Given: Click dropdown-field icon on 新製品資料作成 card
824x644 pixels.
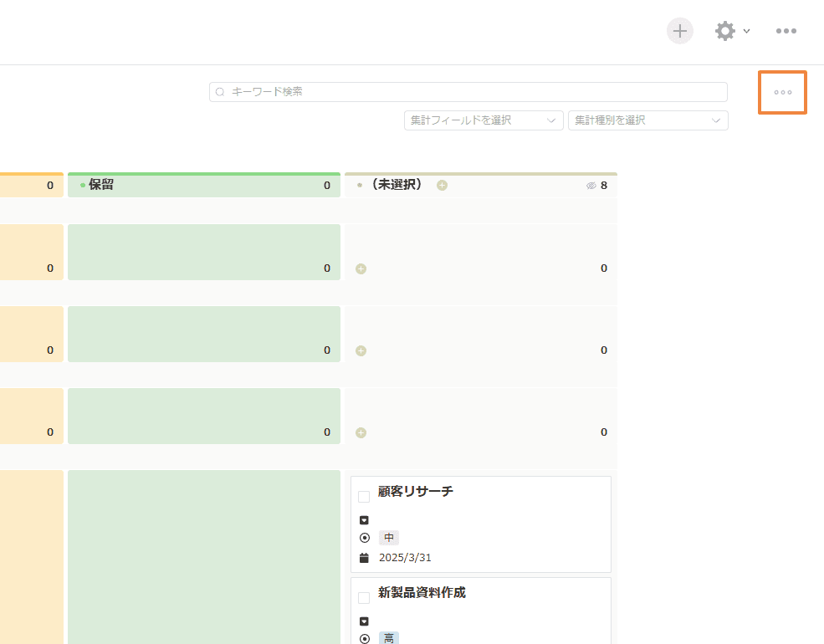Looking at the screenshot, I should (364, 621).
